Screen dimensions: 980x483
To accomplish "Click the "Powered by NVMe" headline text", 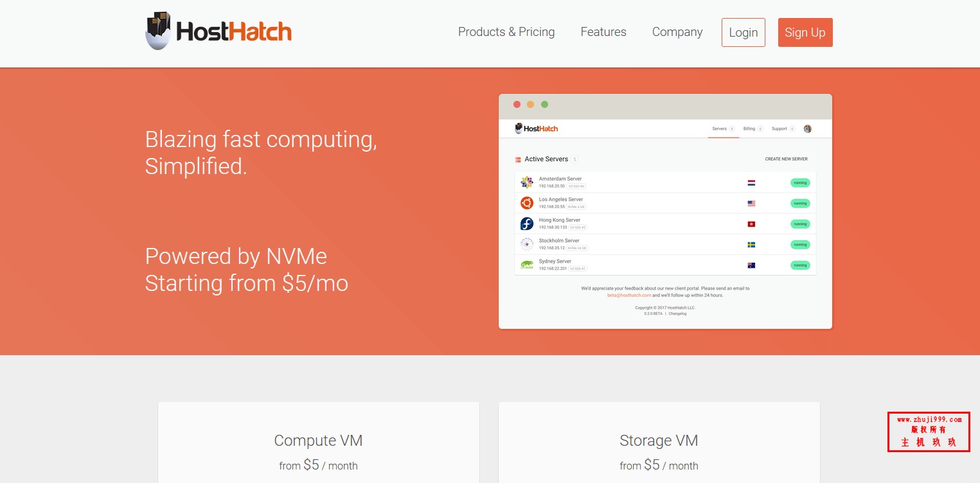I will coord(236,256).
